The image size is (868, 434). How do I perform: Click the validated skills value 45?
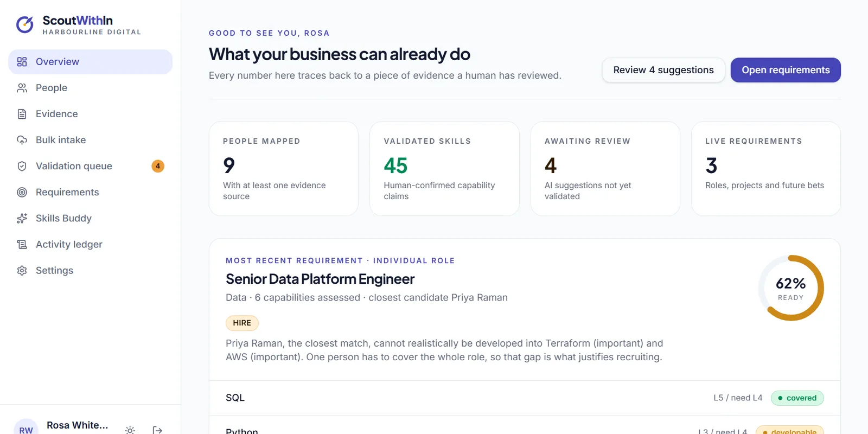[x=395, y=165]
